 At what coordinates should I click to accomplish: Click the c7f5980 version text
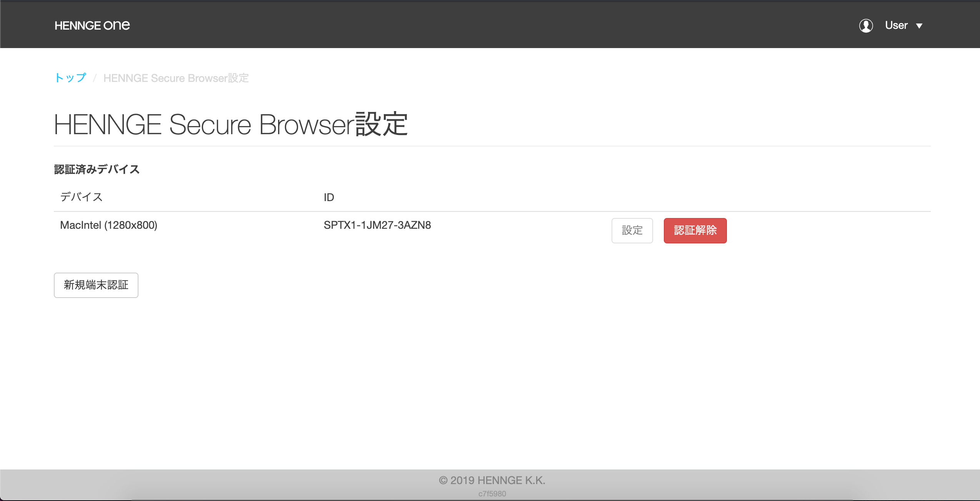click(x=492, y=494)
